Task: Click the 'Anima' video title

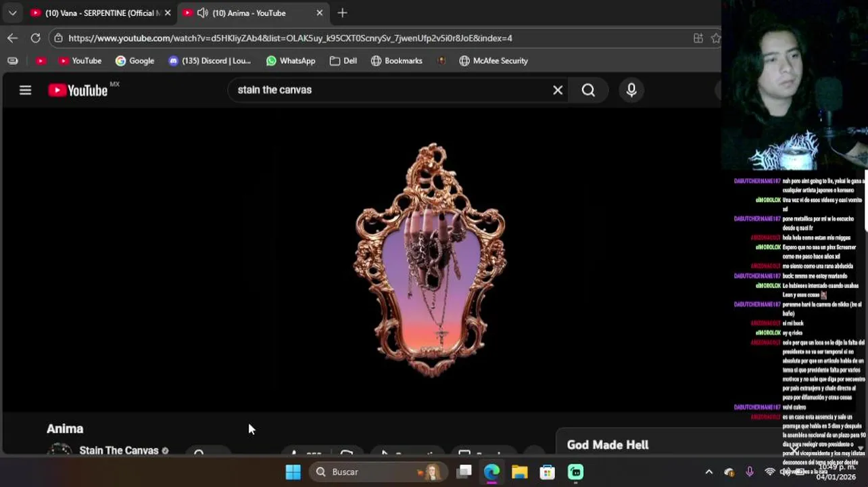Action: 65,429
